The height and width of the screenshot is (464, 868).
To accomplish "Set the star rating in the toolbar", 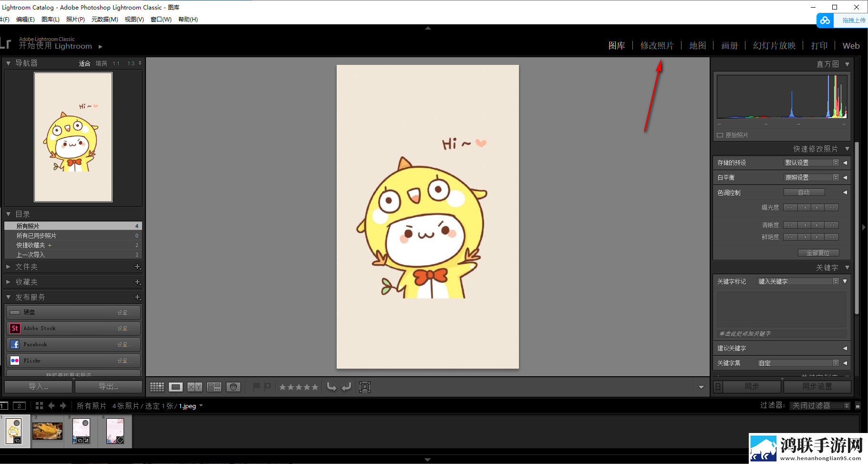I will (x=299, y=387).
